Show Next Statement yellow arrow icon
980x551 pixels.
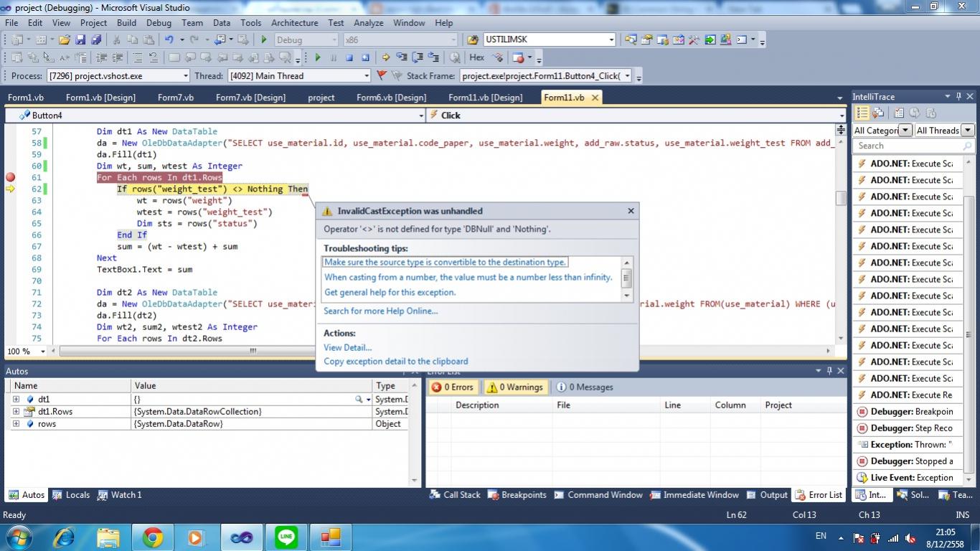[386, 57]
